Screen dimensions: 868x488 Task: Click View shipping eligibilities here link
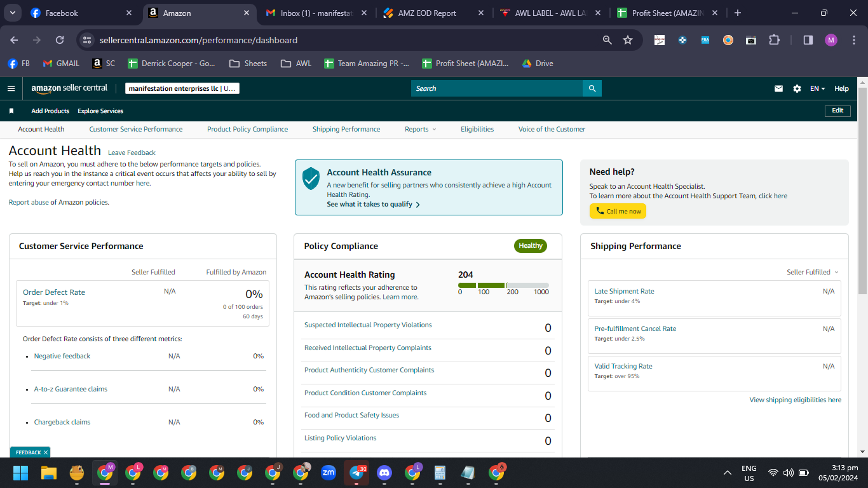tap(796, 400)
